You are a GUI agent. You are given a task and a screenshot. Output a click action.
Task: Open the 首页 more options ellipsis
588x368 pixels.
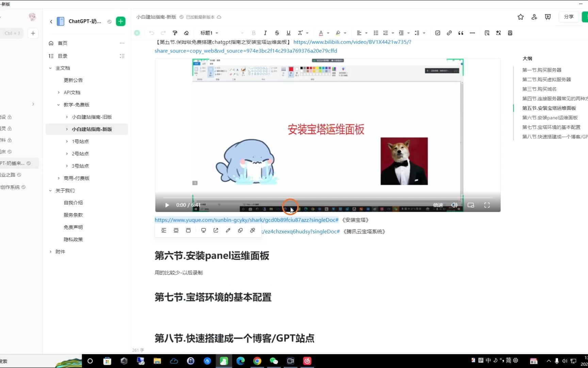(122, 43)
